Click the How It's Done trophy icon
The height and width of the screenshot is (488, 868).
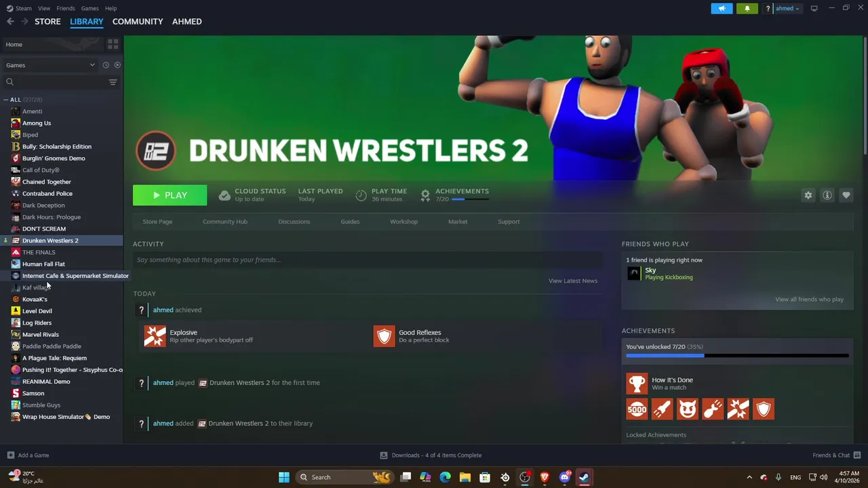637,383
